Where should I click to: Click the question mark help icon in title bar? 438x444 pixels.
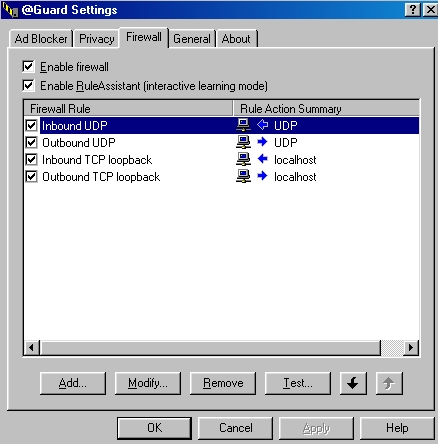[413, 10]
